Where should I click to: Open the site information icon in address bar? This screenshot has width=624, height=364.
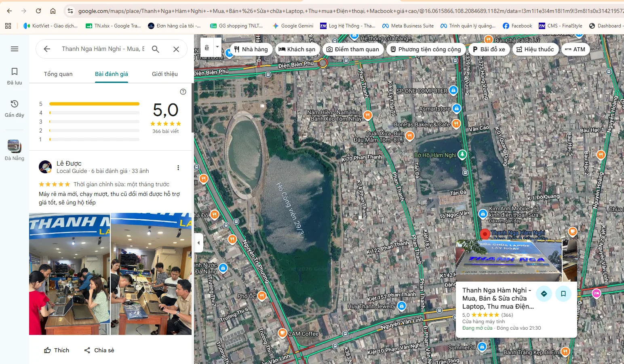point(70,11)
